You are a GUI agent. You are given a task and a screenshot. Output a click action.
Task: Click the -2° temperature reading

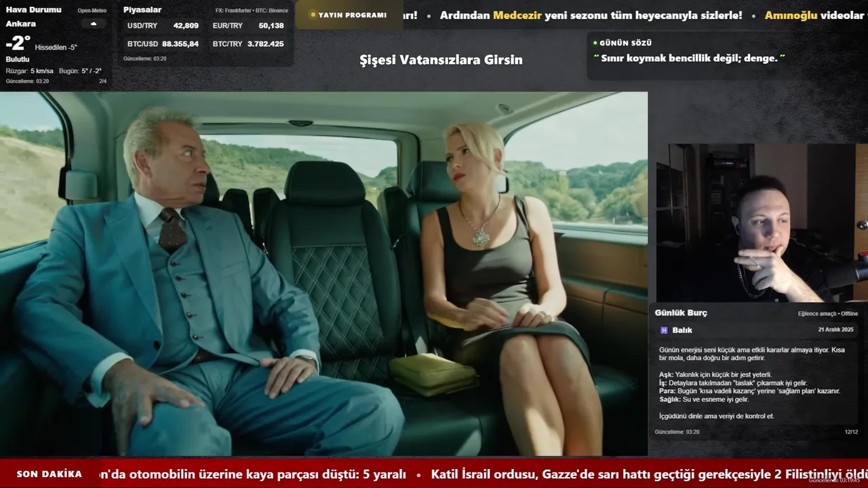click(x=18, y=43)
